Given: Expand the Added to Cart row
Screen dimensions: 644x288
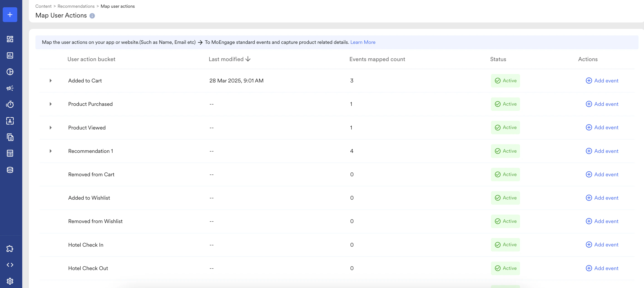Looking at the screenshot, I should pos(50,81).
